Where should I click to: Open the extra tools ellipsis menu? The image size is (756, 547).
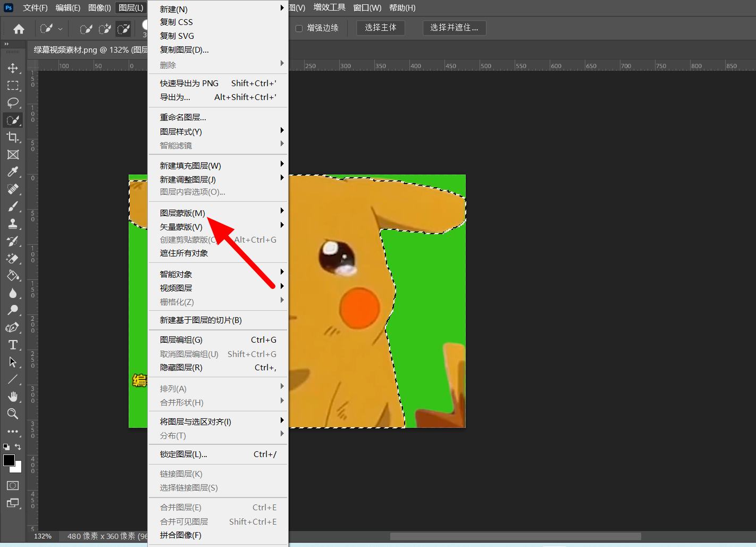pyautogui.click(x=13, y=432)
